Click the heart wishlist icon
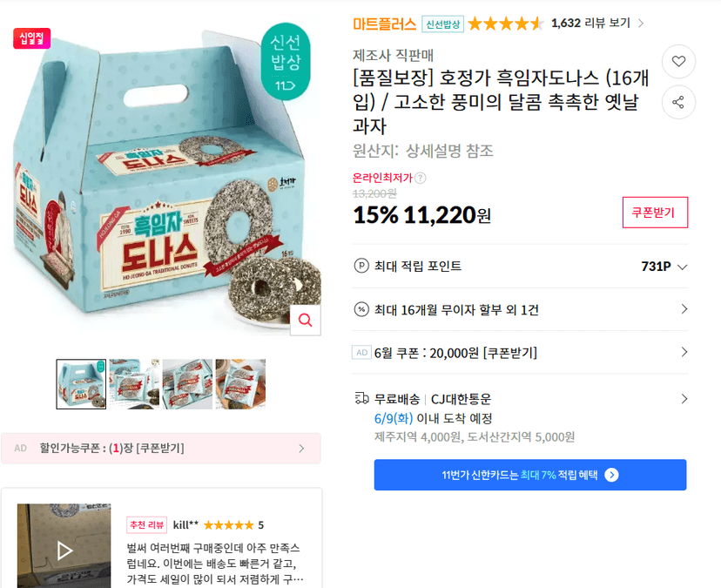This screenshot has width=721, height=588. 678,61
